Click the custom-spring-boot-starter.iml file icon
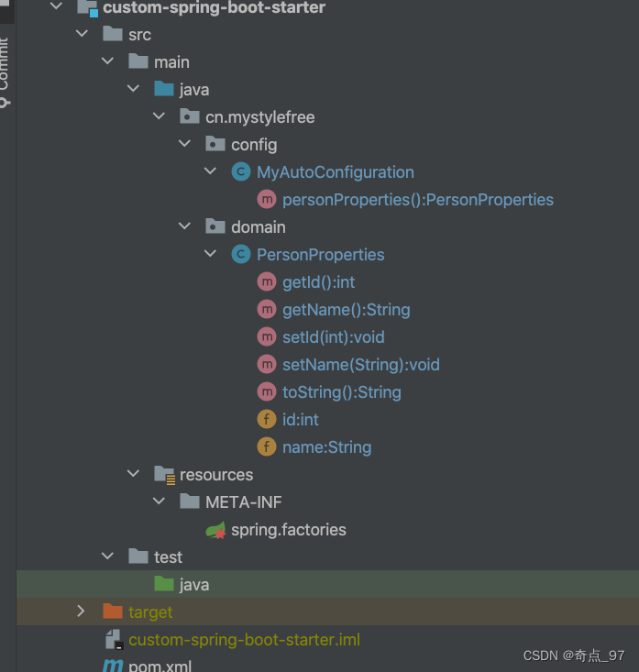 113,639
